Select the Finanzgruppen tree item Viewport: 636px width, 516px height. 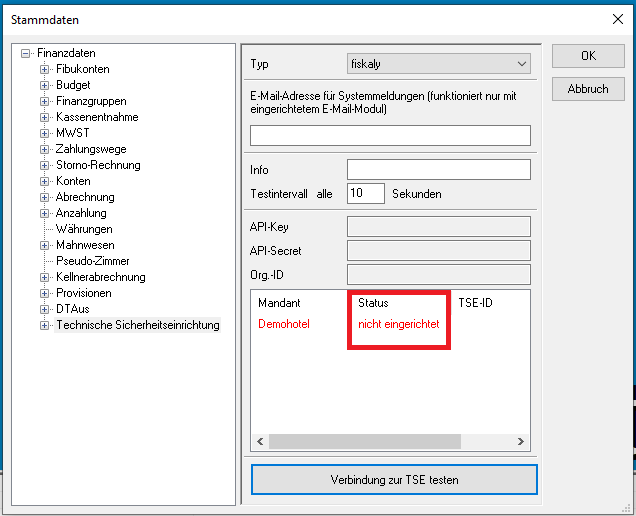91,101
